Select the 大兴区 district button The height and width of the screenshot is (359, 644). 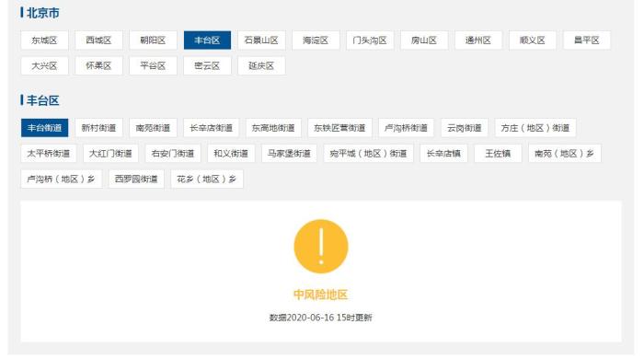[x=44, y=65]
